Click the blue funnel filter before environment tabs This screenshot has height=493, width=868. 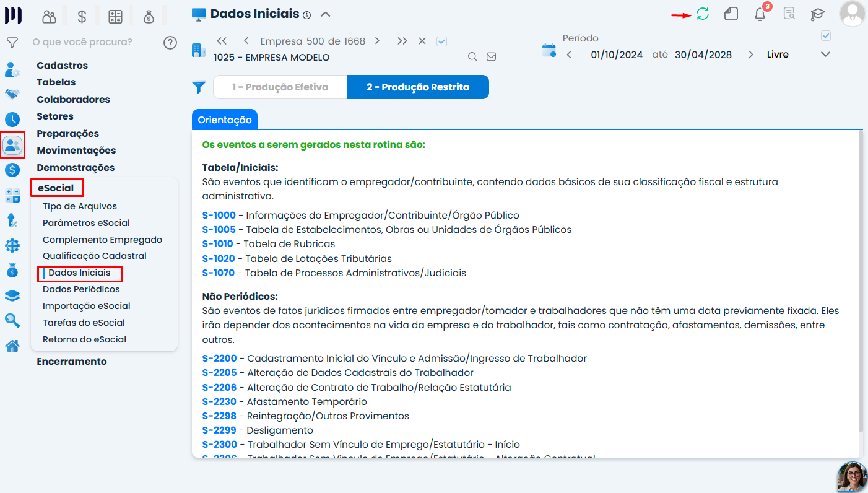point(199,87)
